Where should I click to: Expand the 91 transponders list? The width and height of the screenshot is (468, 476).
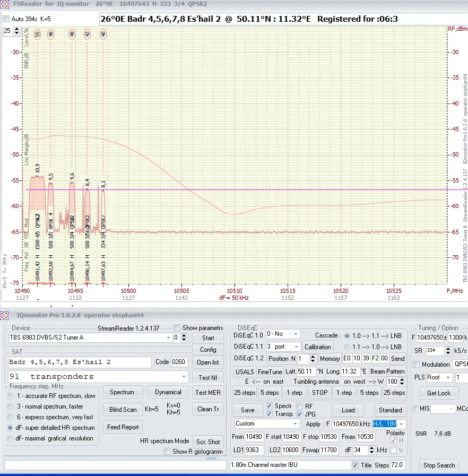pos(184,377)
